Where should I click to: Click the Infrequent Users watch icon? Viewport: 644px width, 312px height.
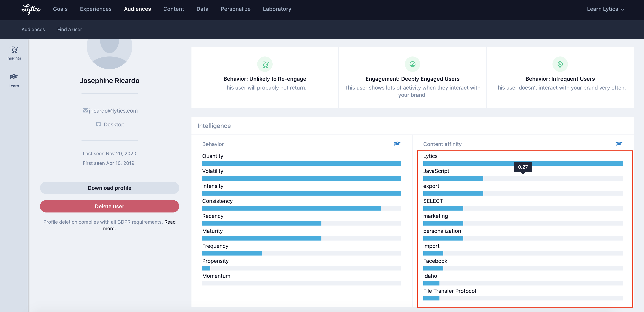pos(560,64)
